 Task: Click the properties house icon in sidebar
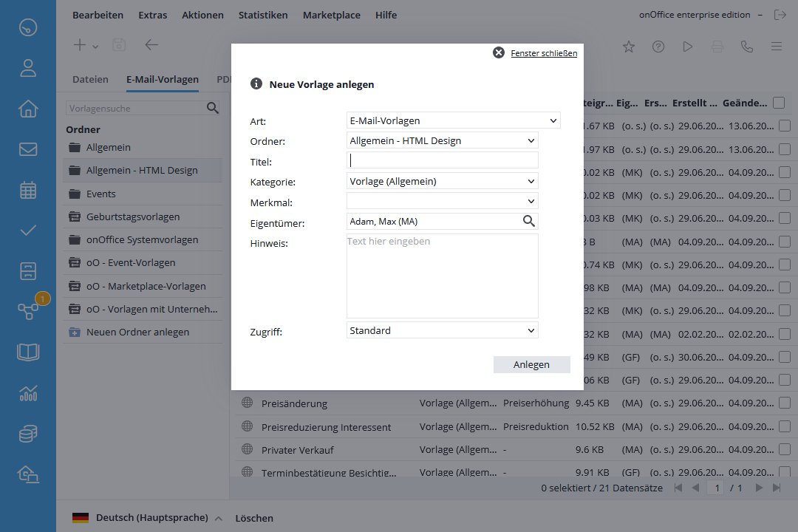click(28, 109)
